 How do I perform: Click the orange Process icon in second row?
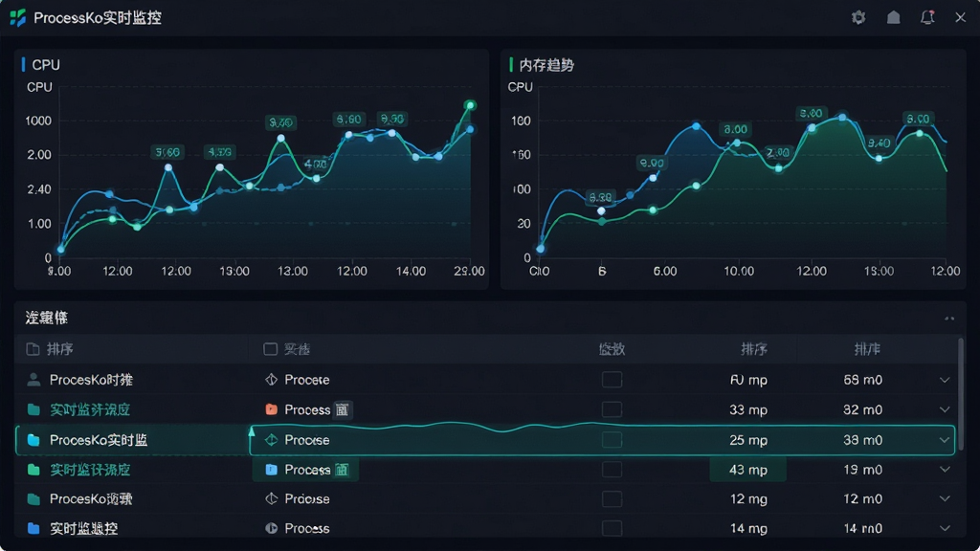[x=271, y=409]
